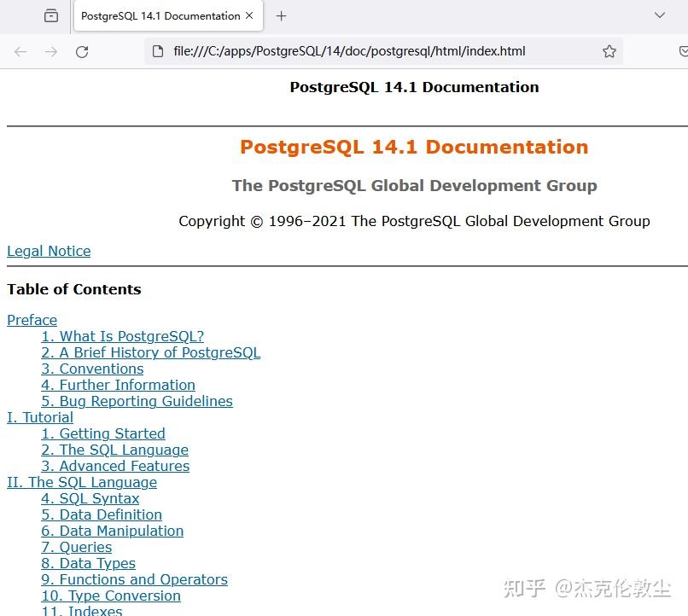
Task: Open the list all tabs chevron
Action: tap(660, 15)
